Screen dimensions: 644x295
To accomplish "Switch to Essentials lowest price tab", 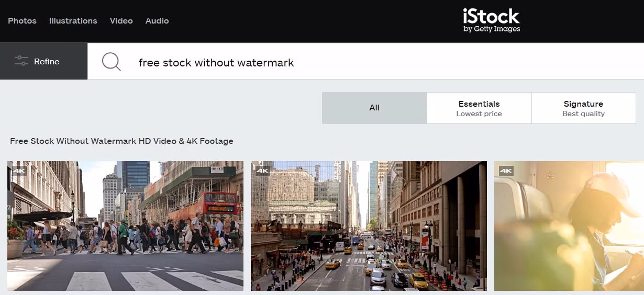I will [x=479, y=108].
